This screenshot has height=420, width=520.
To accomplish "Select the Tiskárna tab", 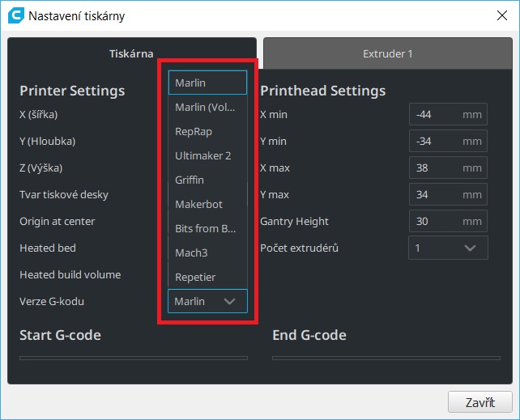I will click(131, 54).
